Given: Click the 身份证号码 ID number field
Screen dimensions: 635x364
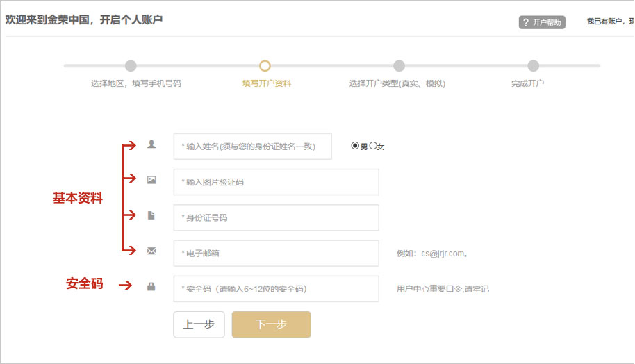Looking at the screenshot, I should (277, 217).
